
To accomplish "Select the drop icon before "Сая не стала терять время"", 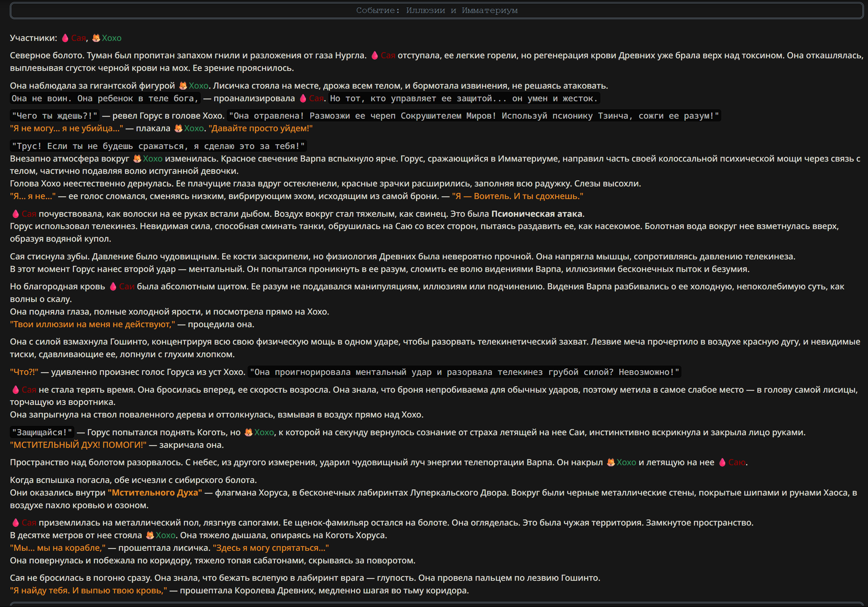I will tap(16, 390).
